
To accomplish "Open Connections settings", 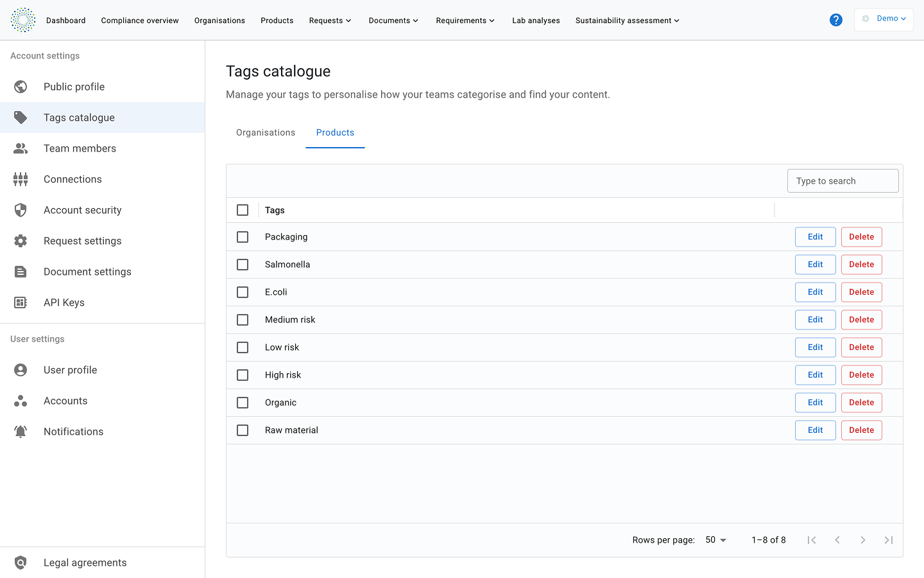I will [103, 179].
